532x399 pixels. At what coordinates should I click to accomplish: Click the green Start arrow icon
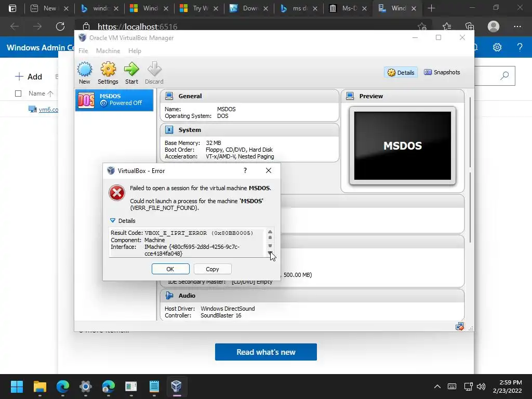point(131,73)
